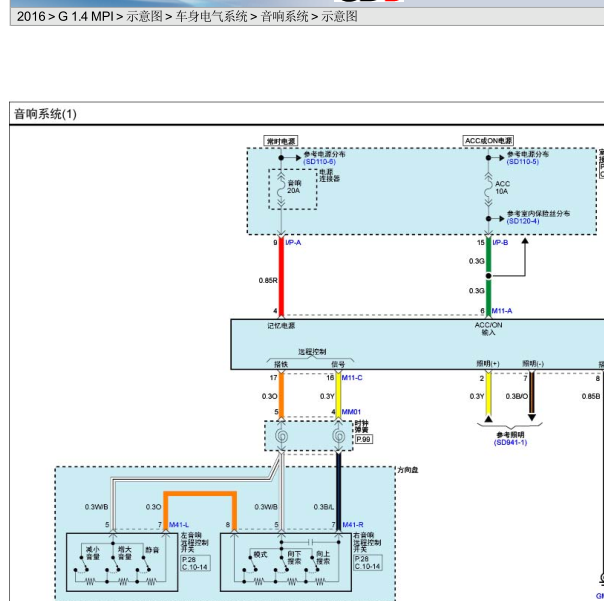Click the 照明(-) pin label
The image size is (604, 601).
(x=533, y=364)
